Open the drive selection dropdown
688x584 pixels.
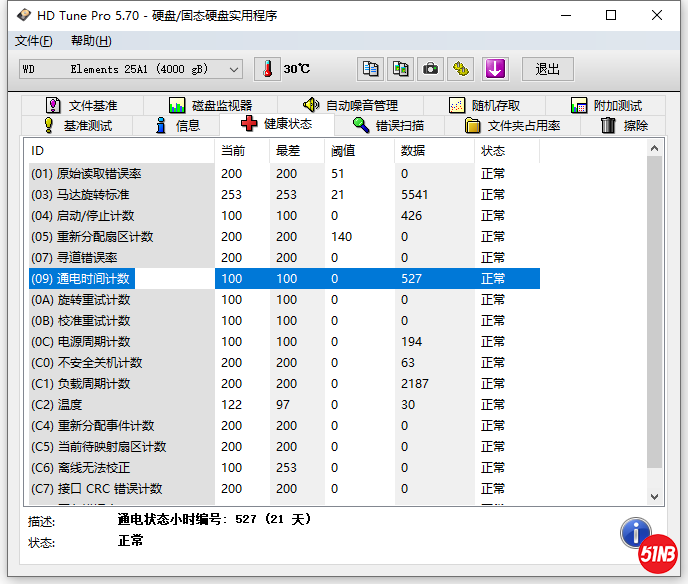(234, 69)
